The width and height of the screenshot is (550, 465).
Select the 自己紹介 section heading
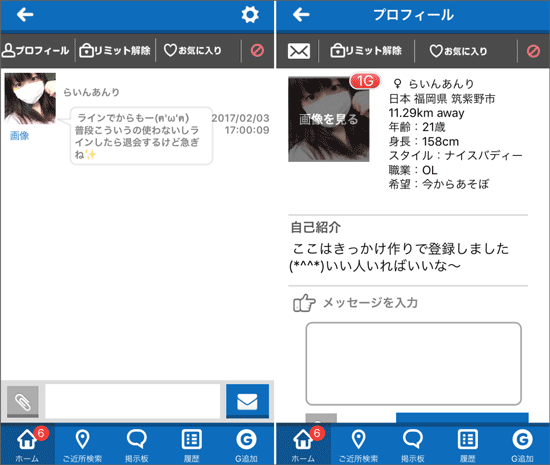(316, 227)
